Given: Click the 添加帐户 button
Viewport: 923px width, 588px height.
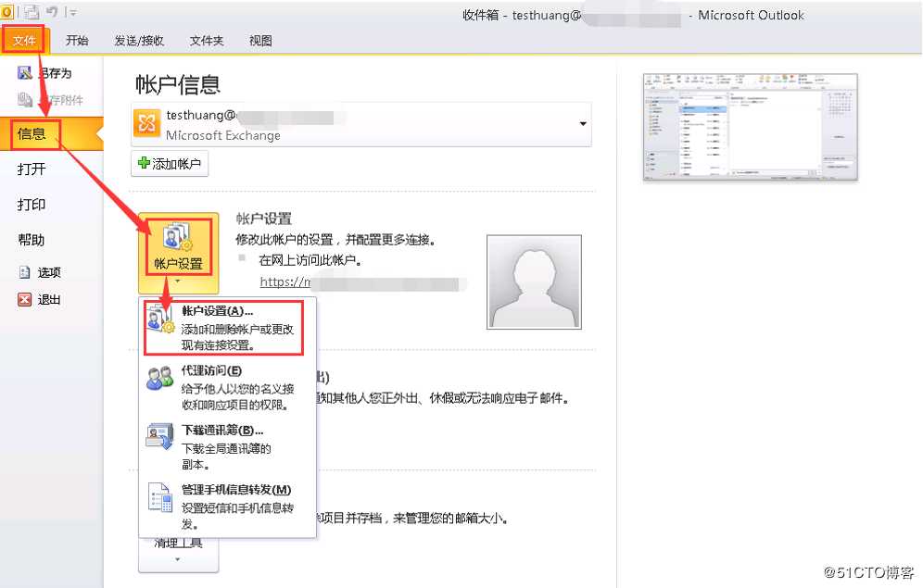Looking at the screenshot, I should (170, 164).
